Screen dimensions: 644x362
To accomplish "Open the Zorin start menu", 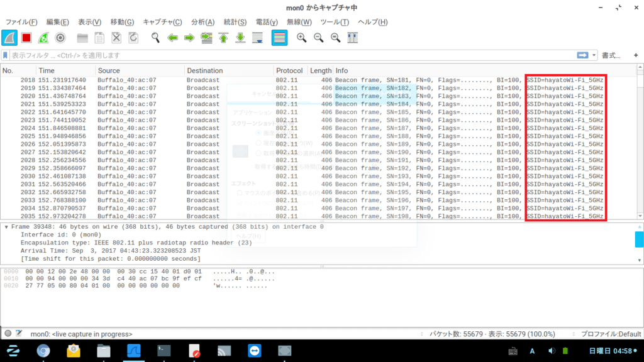I will click(x=13, y=351).
